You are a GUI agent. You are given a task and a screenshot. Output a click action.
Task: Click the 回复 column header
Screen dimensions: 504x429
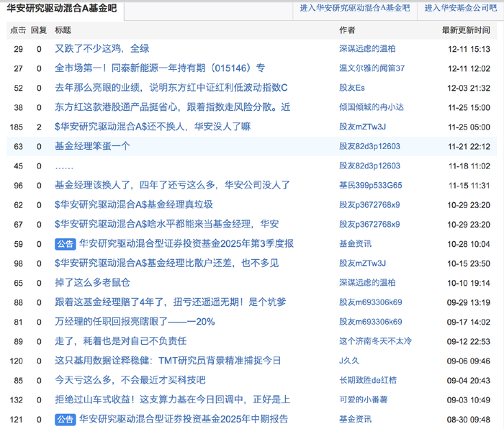click(x=39, y=30)
